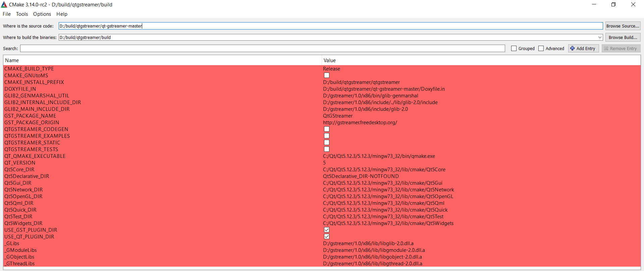Open the Tools menu

[22, 14]
